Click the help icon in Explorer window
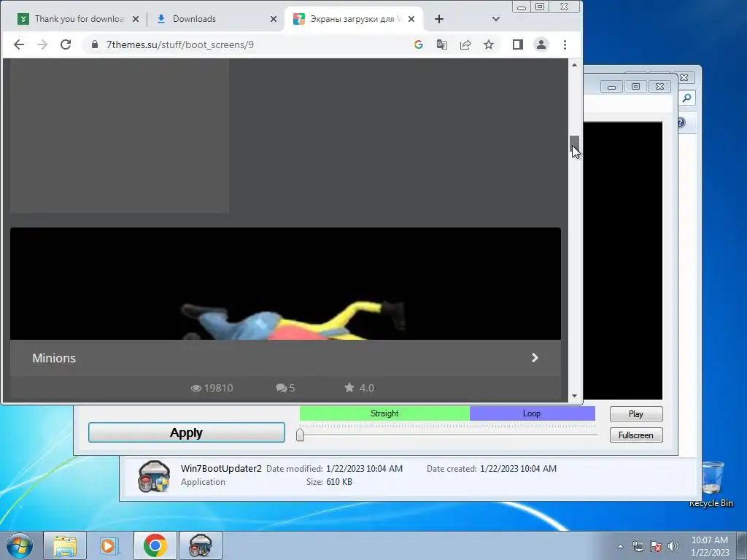 pos(681,122)
